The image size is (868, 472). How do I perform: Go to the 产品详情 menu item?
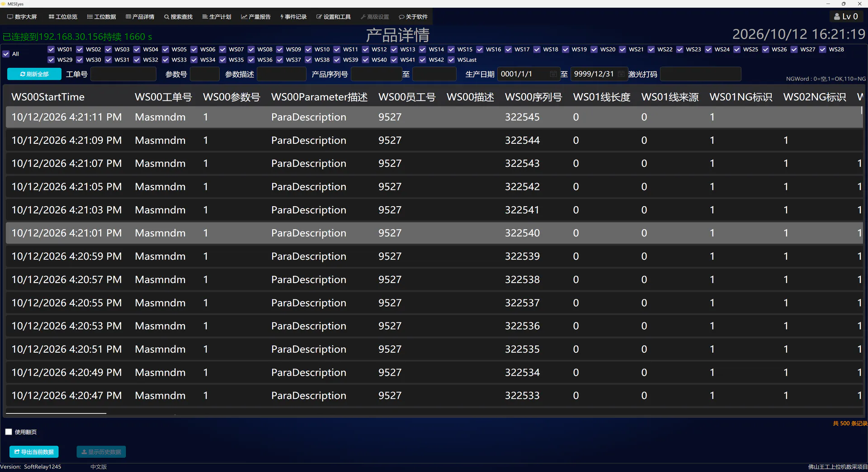point(140,17)
